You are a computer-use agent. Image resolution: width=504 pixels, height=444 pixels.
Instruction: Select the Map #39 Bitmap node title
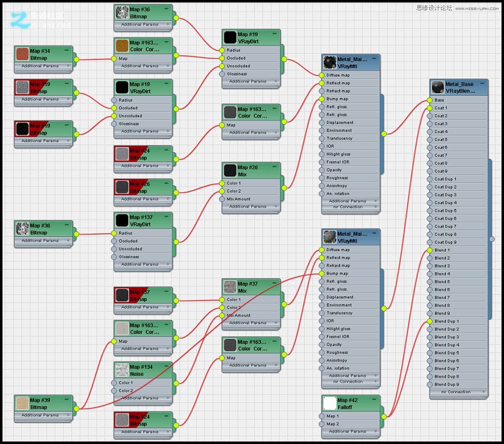click(x=40, y=404)
